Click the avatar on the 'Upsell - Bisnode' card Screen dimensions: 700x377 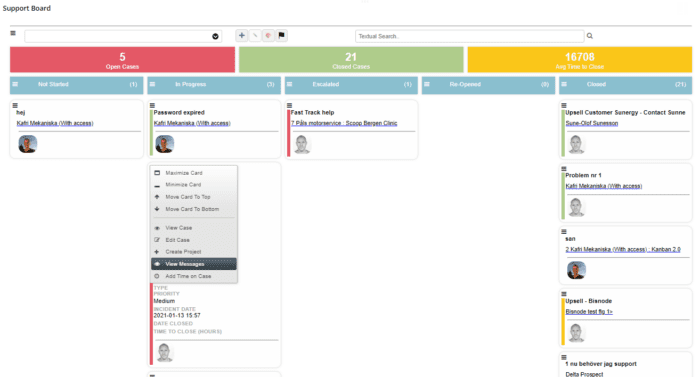point(576,333)
